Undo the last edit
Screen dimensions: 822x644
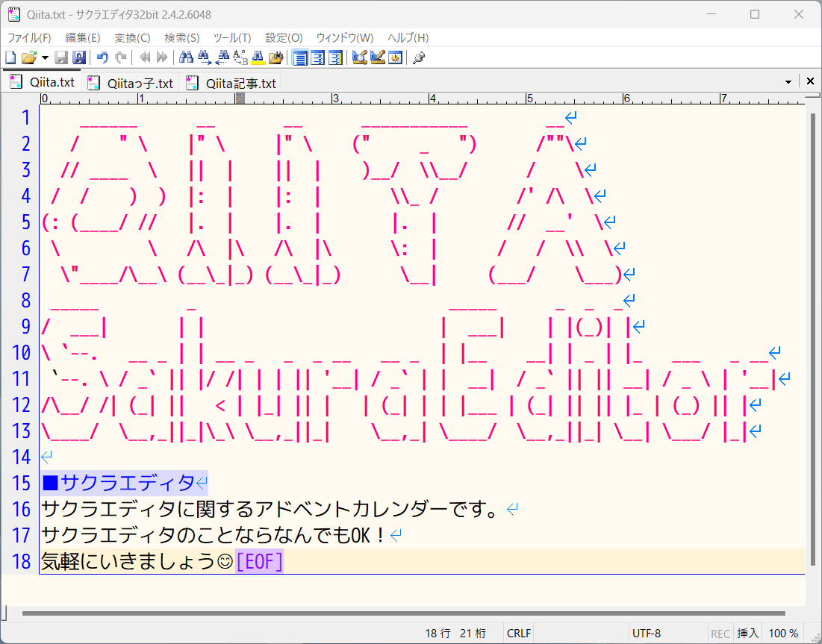[103, 57]
